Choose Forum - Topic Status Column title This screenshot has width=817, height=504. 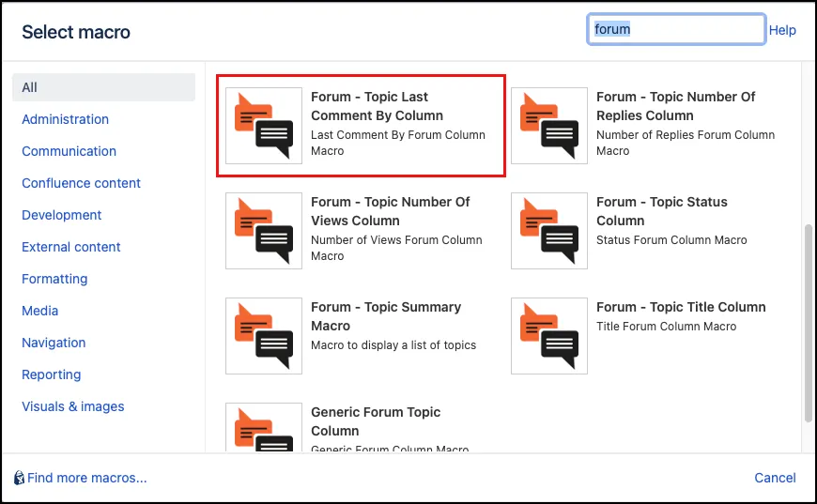coord(662,211)
